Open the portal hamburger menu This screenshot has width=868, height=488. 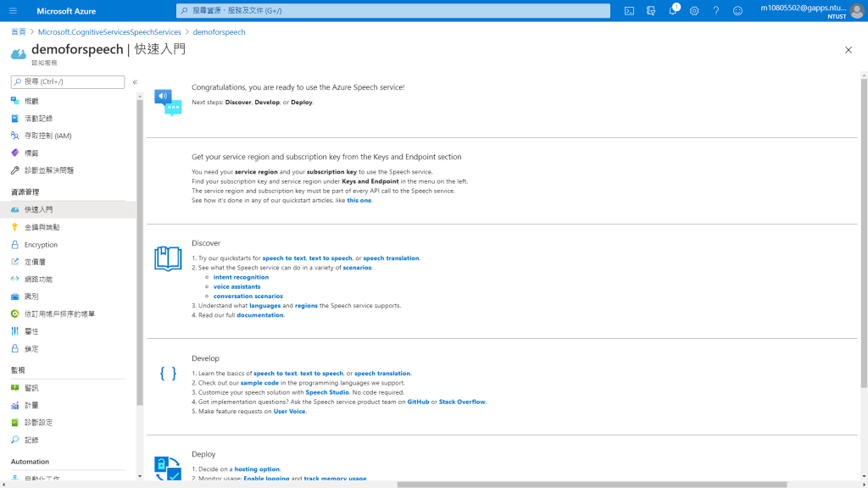coord(14,10)
